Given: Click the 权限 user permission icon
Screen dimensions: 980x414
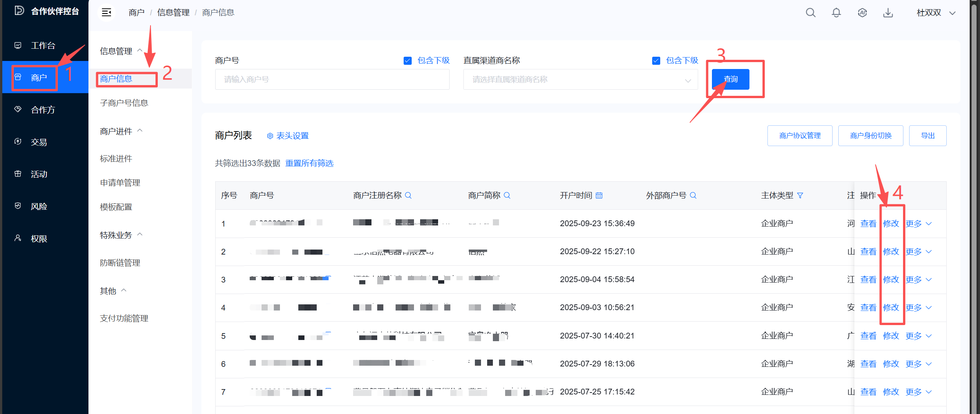Looking at the screenshot, I should [x=18, y=238].
